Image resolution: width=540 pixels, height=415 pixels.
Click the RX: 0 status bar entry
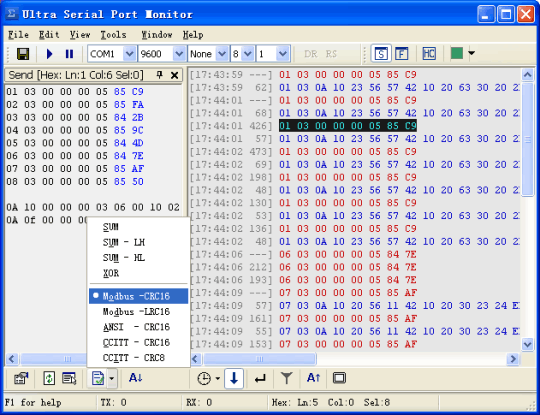point(199,403)
